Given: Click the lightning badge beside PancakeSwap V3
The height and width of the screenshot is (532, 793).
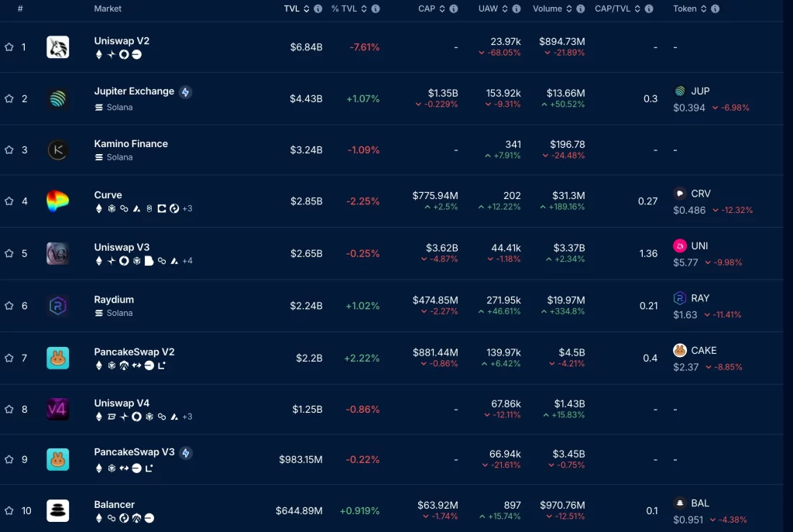Looking at the screenshot, I should [186, 453].
